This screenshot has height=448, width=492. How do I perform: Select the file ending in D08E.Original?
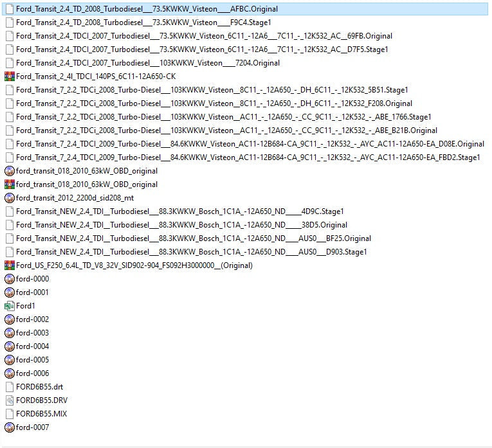tap(250, 144)
